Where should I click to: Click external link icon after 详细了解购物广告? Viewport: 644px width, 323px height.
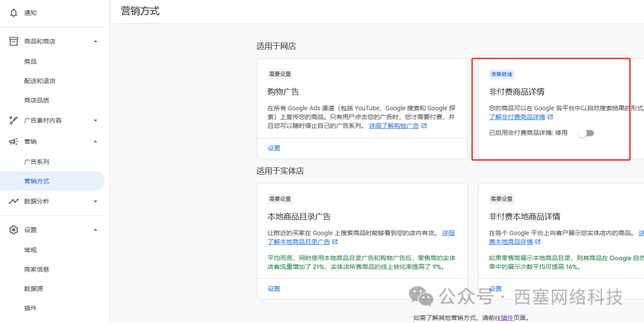click(424, 126)
